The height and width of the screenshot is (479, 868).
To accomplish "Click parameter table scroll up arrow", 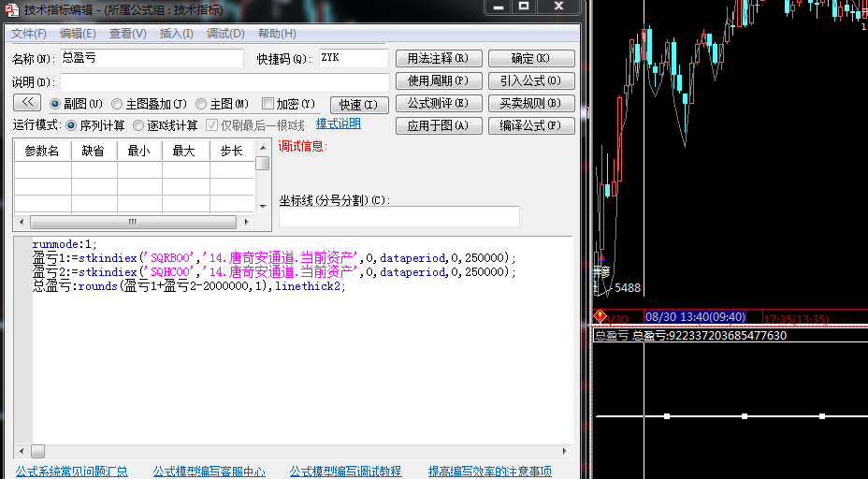I will pyautogui.click(x=263, y=148).
